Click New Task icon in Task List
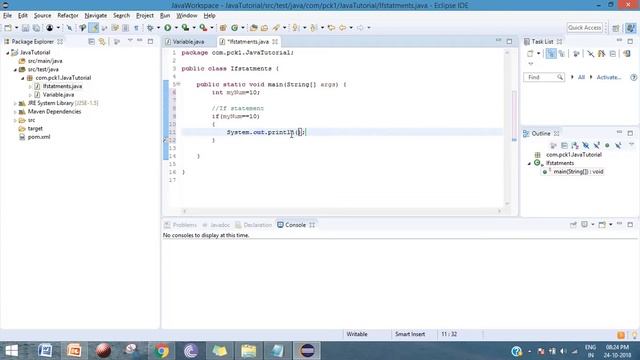The height and width of the screenshot is (360, 640). click(530, 53)
